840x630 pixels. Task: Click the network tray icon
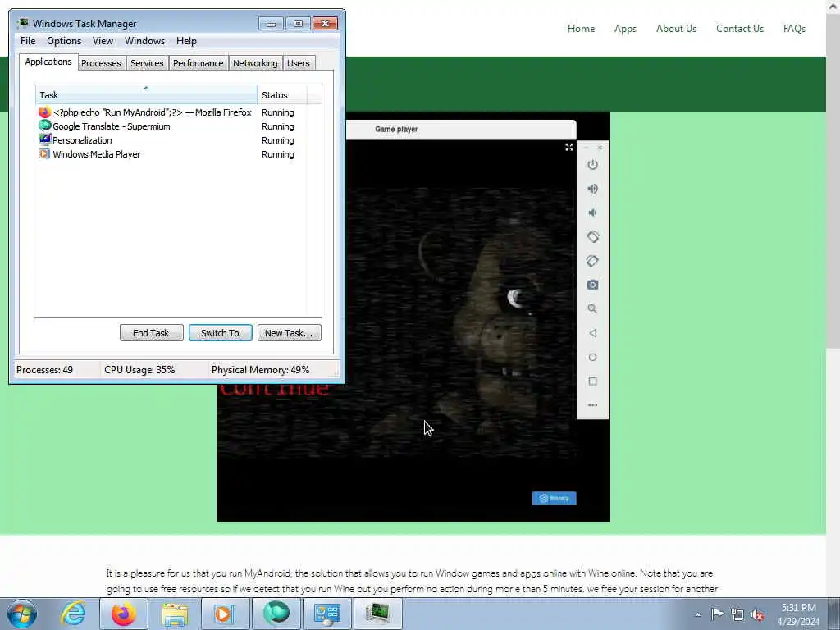coord(737,614)
